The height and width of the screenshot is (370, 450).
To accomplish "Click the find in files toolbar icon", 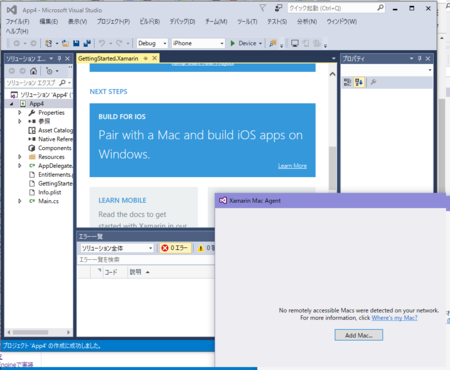I will tap(273, 43).
